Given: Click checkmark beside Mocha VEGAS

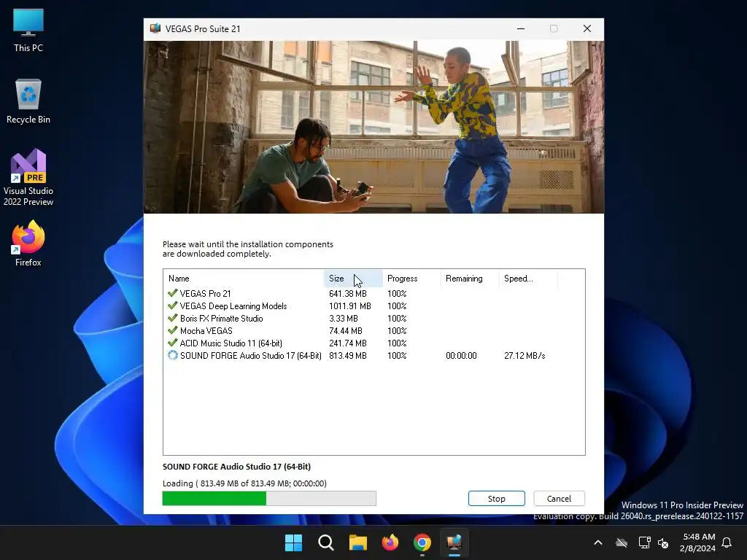Looking at the screenshot, I should pyautogui.click(x=172, y=330).
